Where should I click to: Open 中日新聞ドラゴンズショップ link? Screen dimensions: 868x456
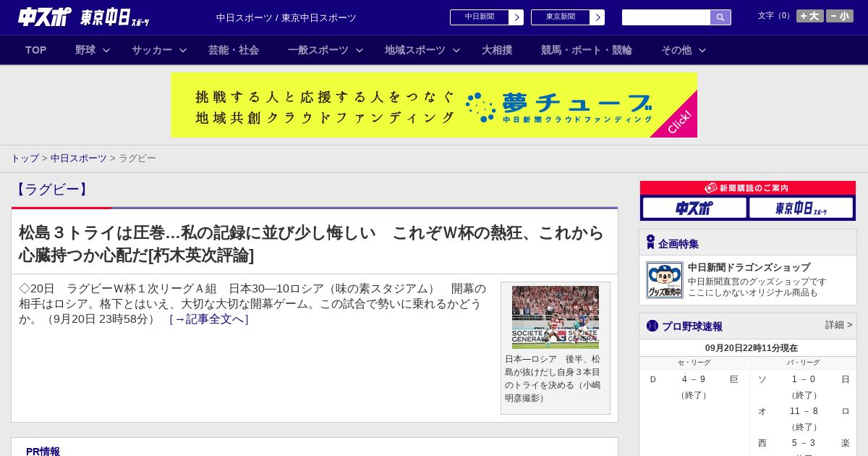(749, 267)
